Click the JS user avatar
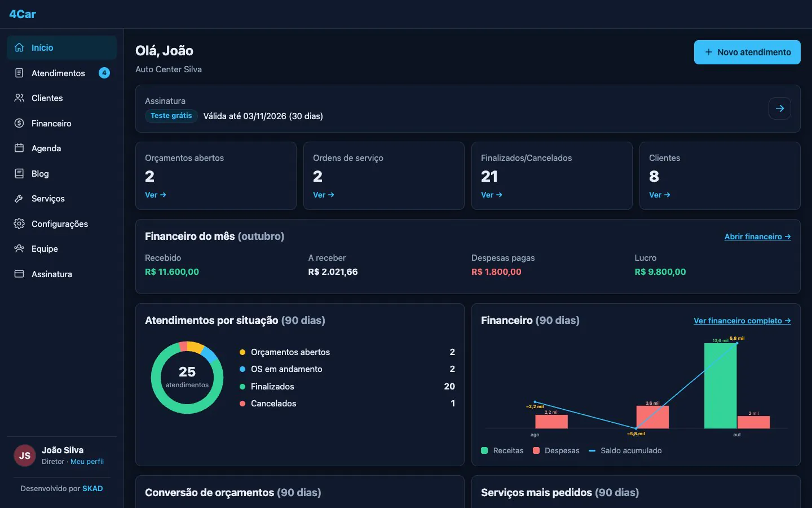This screenshot has height=508, width=812. pos(25,456)
